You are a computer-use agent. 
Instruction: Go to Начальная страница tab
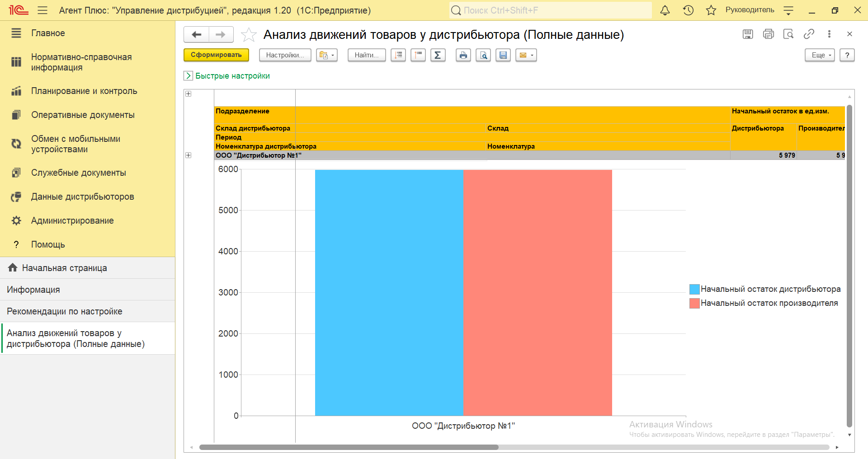(x=87, y=268)
